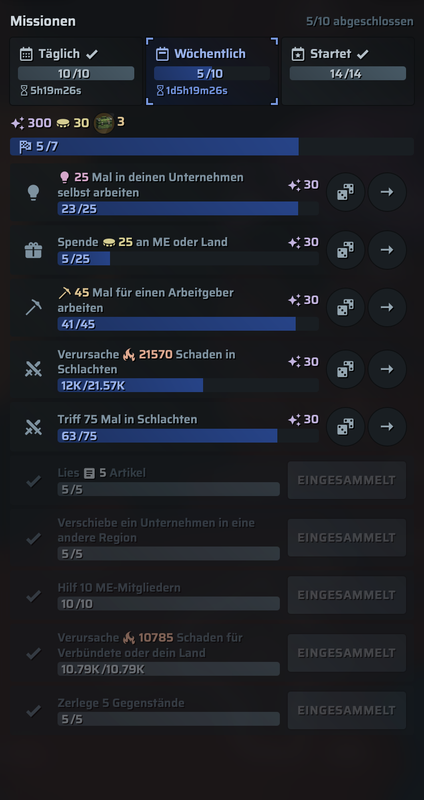Reroll the self-work company mission with dice icon

coord(345,192)
